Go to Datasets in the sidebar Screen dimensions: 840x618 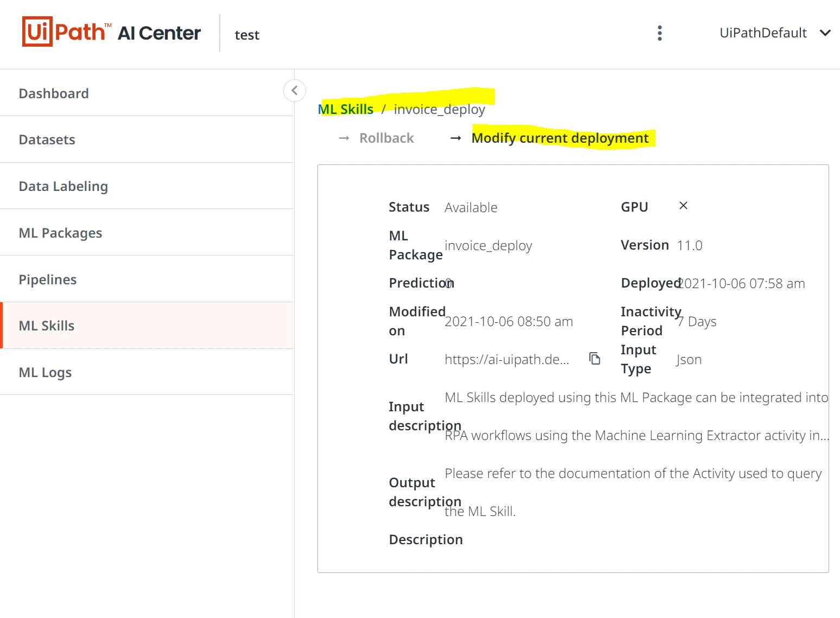tap(147, 139)
